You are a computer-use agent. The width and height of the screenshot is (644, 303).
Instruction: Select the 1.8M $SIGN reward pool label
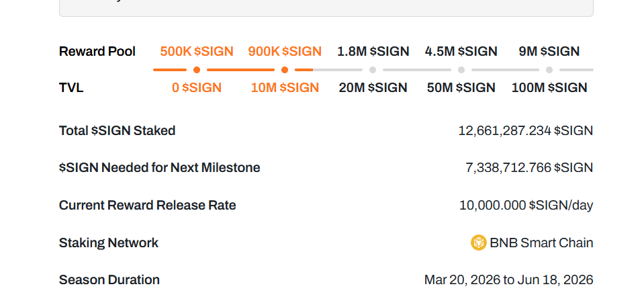coord(373,51)
